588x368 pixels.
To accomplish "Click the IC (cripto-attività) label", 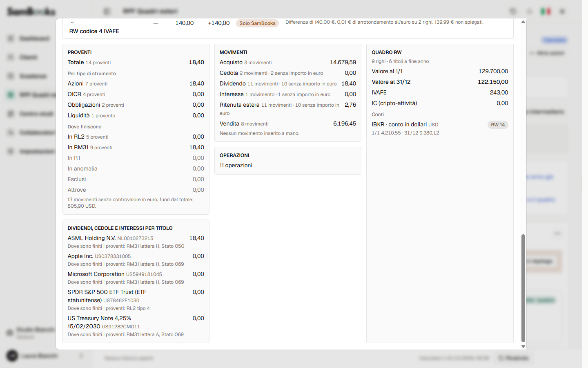I will pos(394,103).
